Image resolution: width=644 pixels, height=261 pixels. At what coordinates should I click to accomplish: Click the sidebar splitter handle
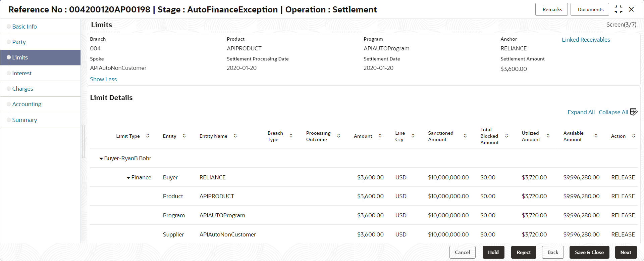83,141
